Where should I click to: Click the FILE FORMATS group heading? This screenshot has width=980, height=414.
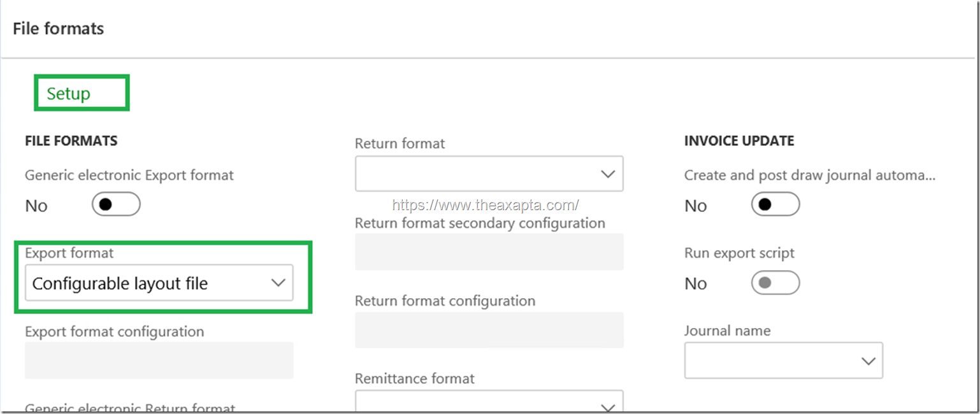click(71, 141)
